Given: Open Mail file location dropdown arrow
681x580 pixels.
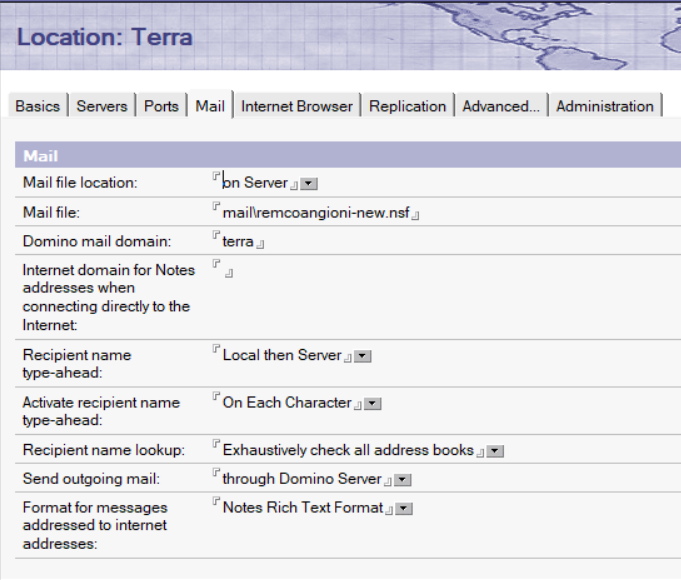Looking at the screenshot, I should (309, 183).
